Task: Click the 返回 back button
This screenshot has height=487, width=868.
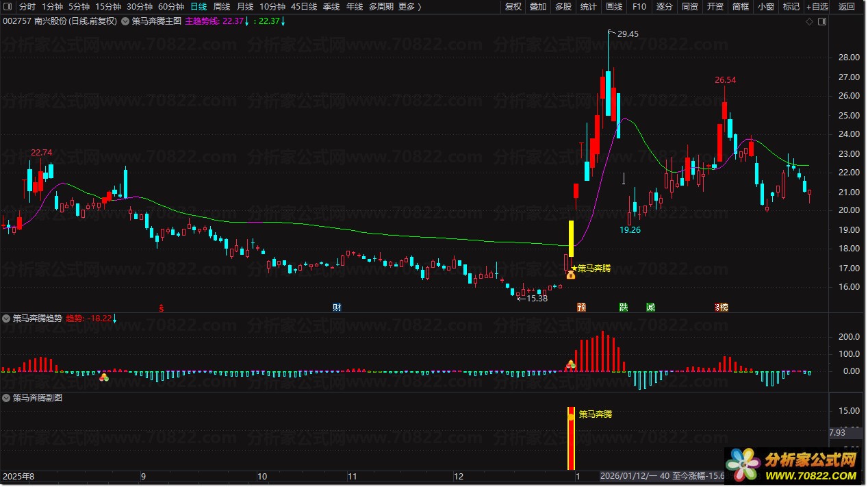Action: 847,6
